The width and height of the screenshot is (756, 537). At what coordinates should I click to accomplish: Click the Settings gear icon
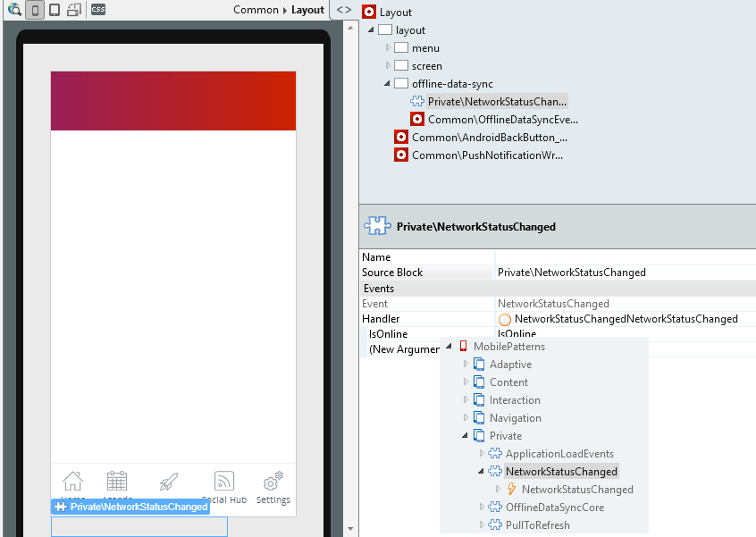pyautogui.click(x=273, y=482)
